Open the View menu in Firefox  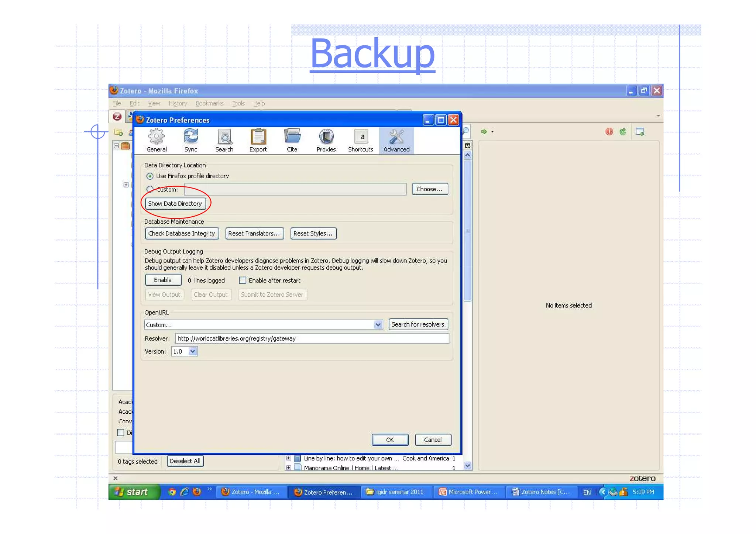click(x=154, y=103)
